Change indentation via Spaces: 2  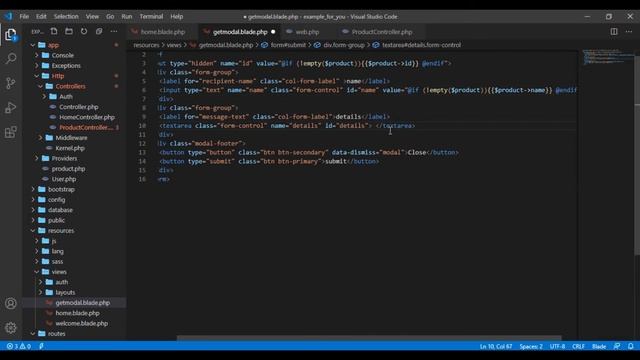click(531, 346)
